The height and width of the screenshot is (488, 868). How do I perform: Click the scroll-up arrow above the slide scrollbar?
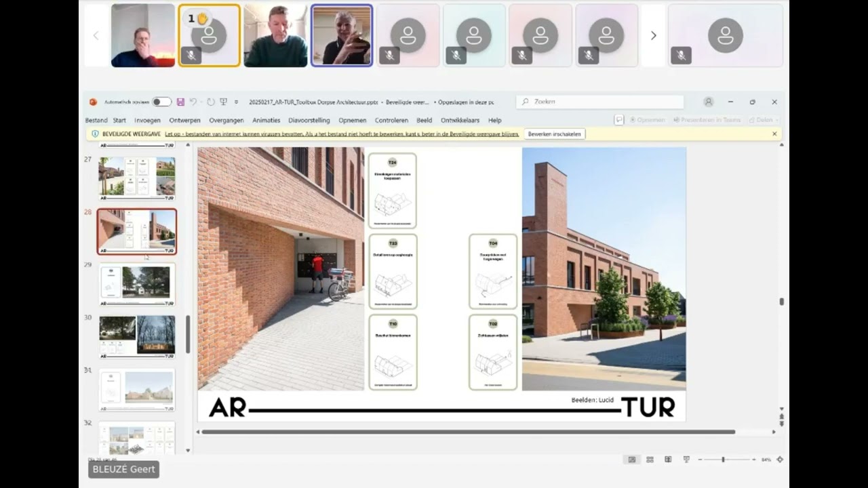coord(782,145)
